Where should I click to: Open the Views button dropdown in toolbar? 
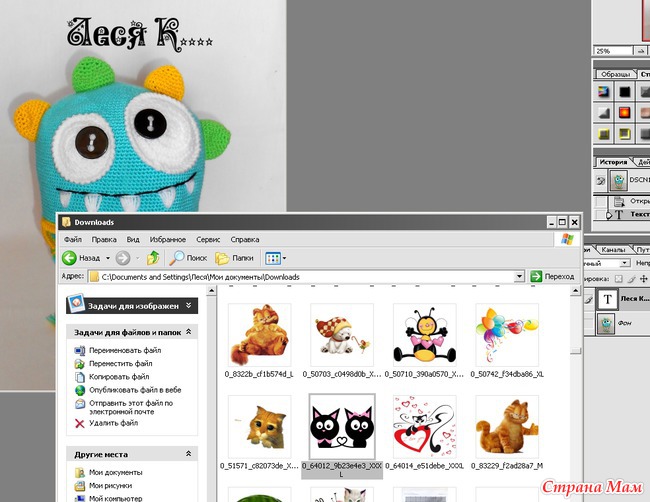pyautogui.click(x=284, y=257)
